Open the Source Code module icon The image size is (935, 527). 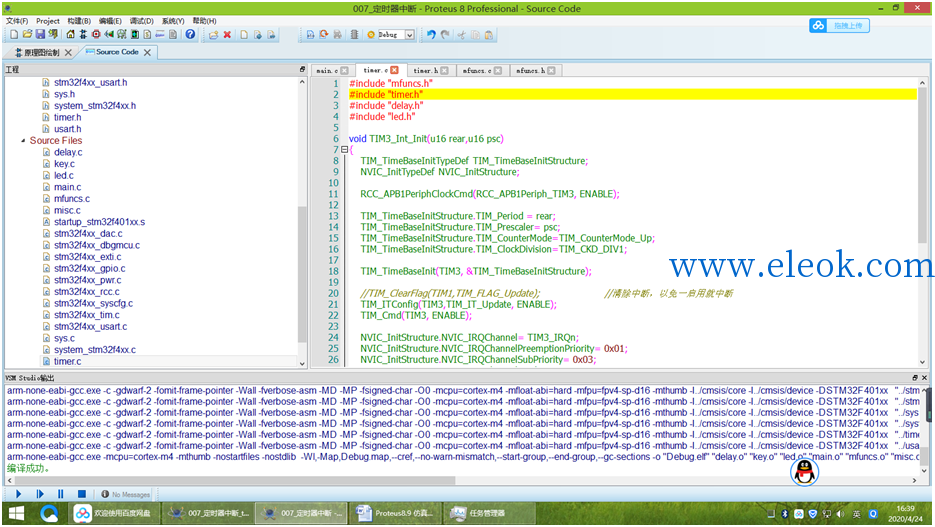click(x=160, y=35)
